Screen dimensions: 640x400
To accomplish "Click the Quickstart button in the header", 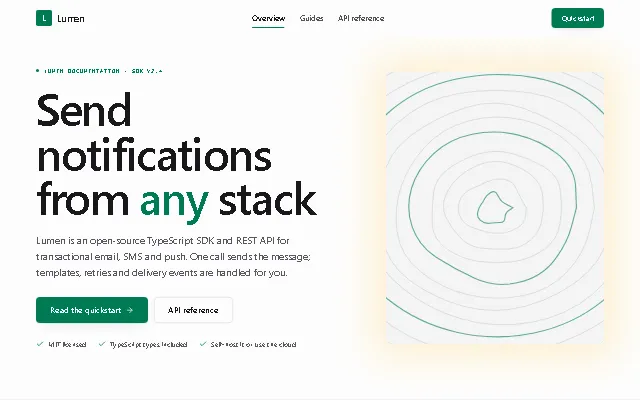I will (x=578, y=18).
